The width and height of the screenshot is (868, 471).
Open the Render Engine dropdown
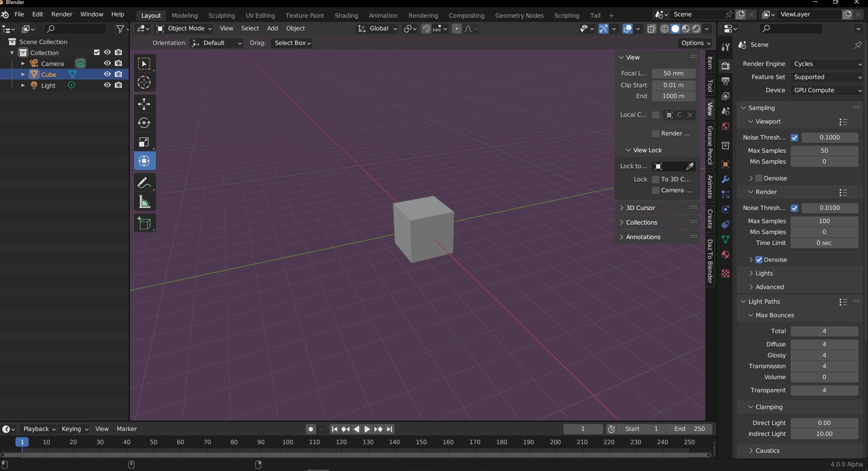click(827, 64)
